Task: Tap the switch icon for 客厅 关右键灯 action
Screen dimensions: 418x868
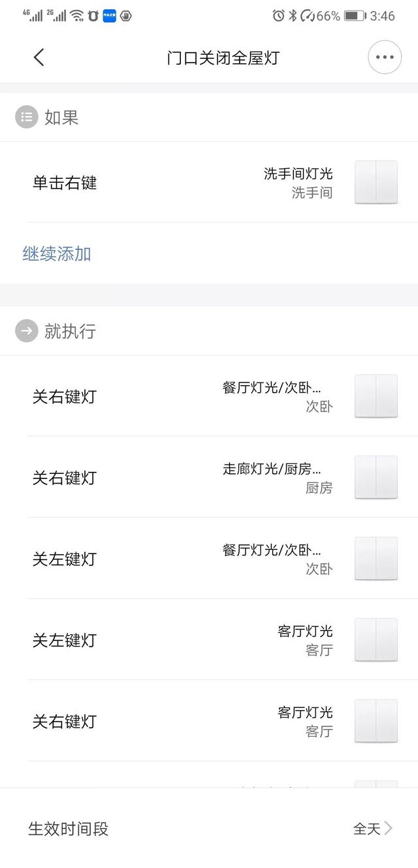Action: 376,721
